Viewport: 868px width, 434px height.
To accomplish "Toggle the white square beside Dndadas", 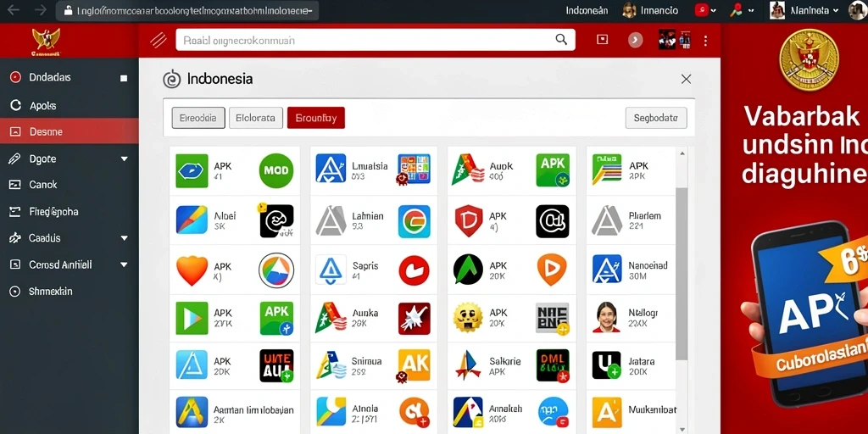I will (124, 78).
